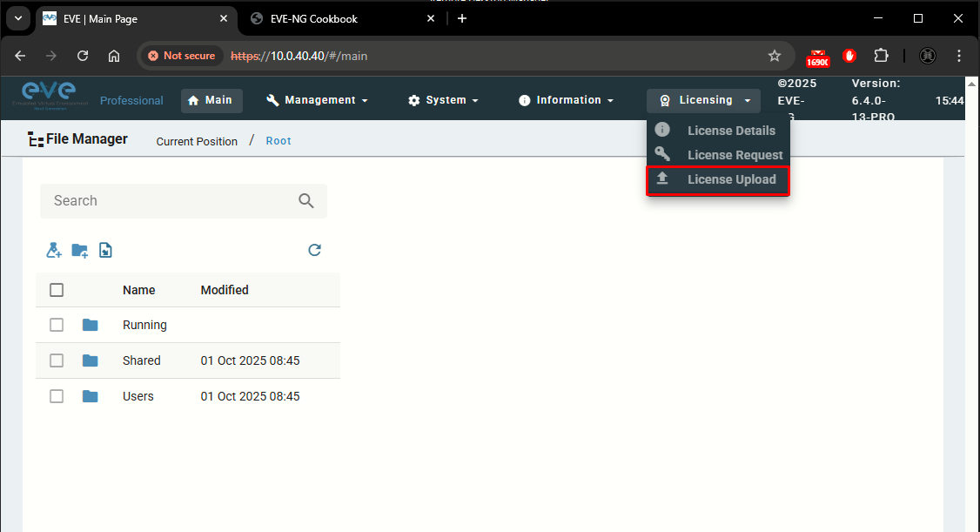Click the EVE logo

tap(50, 97)
